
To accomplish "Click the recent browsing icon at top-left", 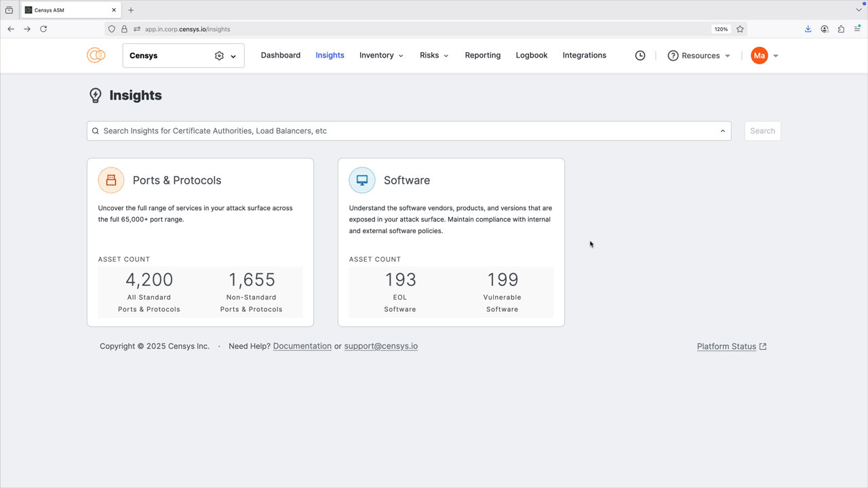I will (x=9, y=10).
